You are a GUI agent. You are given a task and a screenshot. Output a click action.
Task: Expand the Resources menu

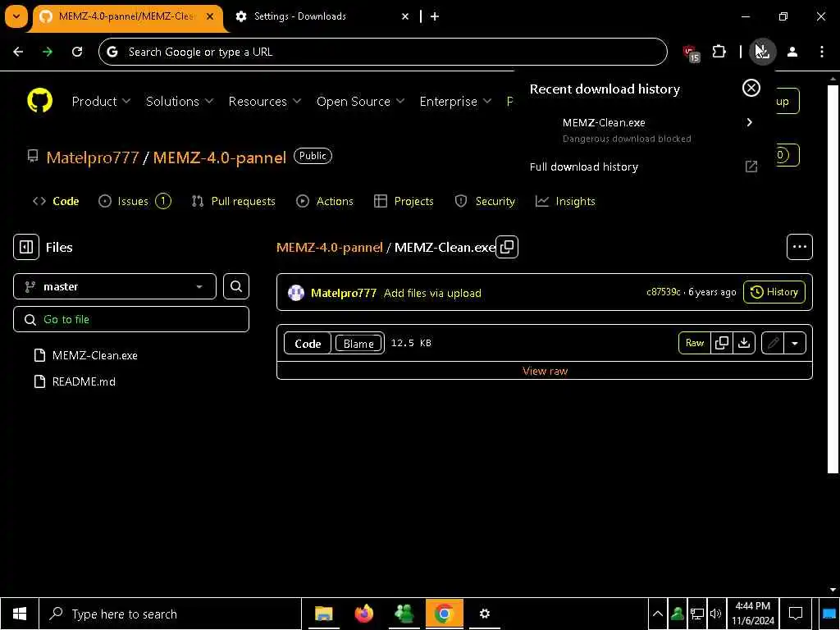click(265, 101)
